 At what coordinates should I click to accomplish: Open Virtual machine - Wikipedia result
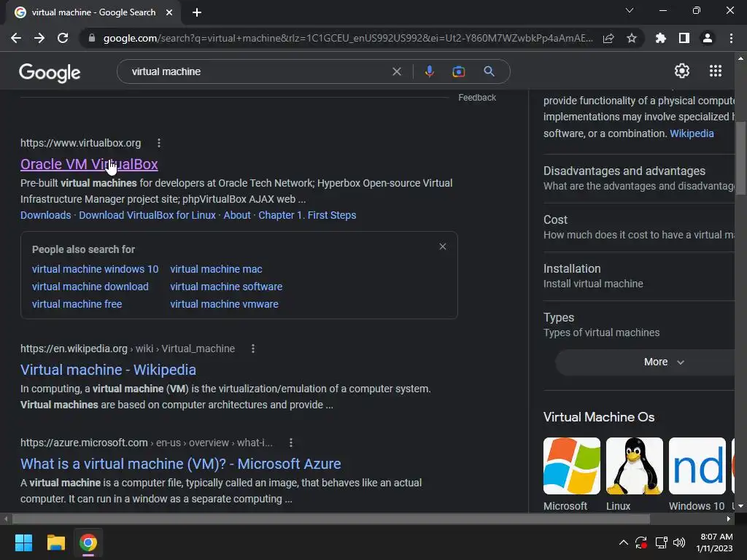pyautogui.click(x=108, y=370)
